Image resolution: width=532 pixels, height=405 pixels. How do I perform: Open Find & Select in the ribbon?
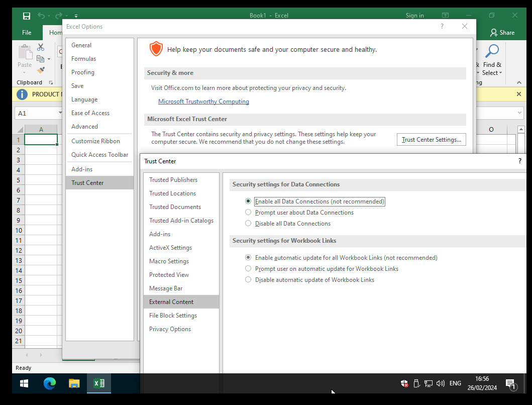click(x=492, y=63)
